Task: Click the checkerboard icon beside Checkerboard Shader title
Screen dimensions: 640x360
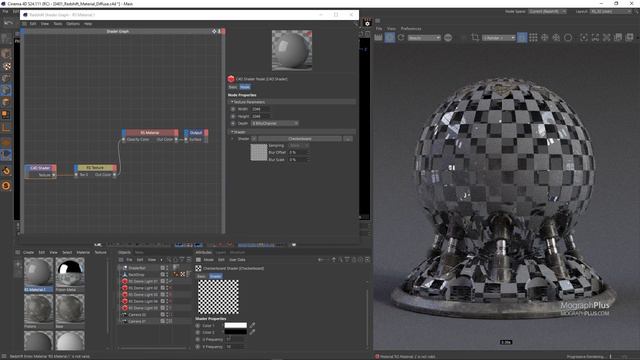Action: click(198, 268)
